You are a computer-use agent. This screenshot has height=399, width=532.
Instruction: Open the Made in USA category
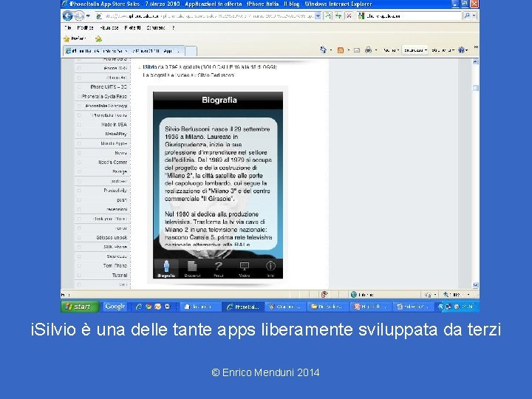pos(114,125)
